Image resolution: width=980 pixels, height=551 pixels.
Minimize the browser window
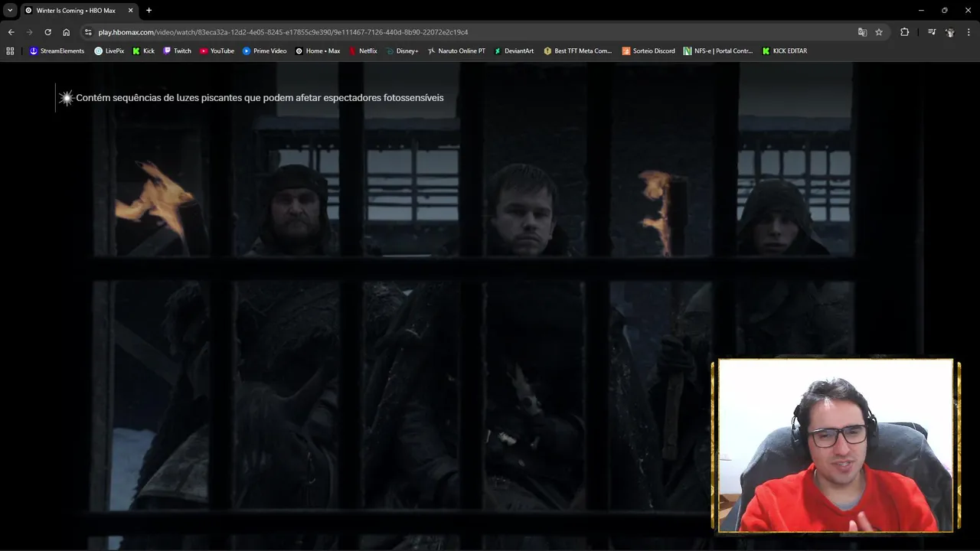pyautogui.click(x=920, y=10)
